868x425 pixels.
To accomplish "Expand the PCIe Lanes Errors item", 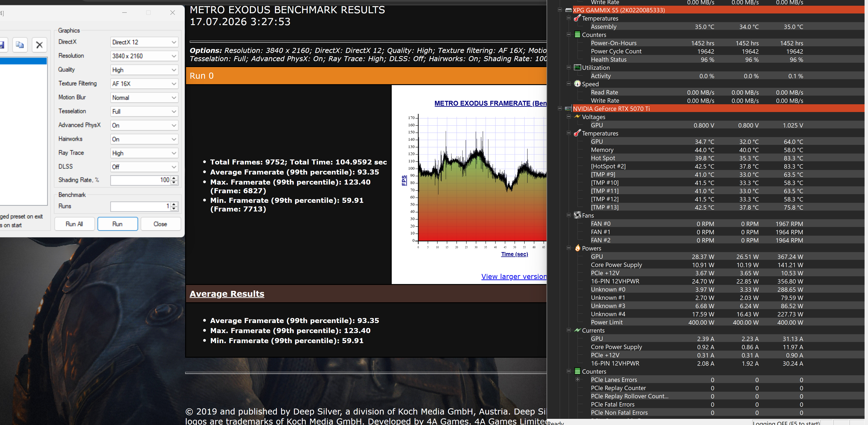I will (x=578, y=380).
